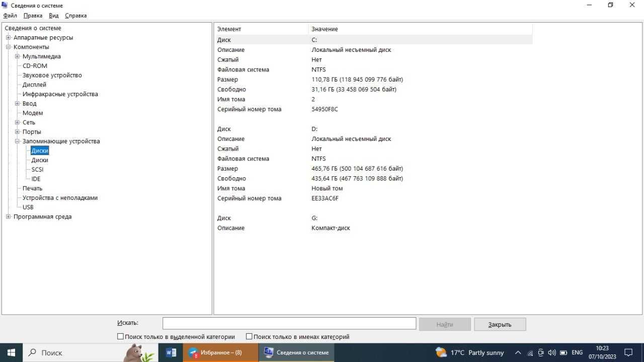Click the disk value C:
This screenshot has height=362, width=644.
click(314, 40)
